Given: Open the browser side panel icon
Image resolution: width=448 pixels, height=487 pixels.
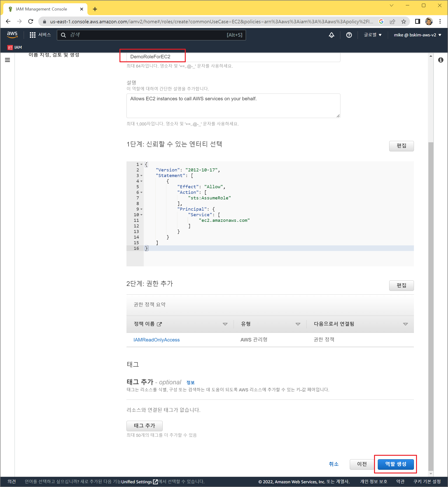Looking at the screenshot, I should coord(417,21).
